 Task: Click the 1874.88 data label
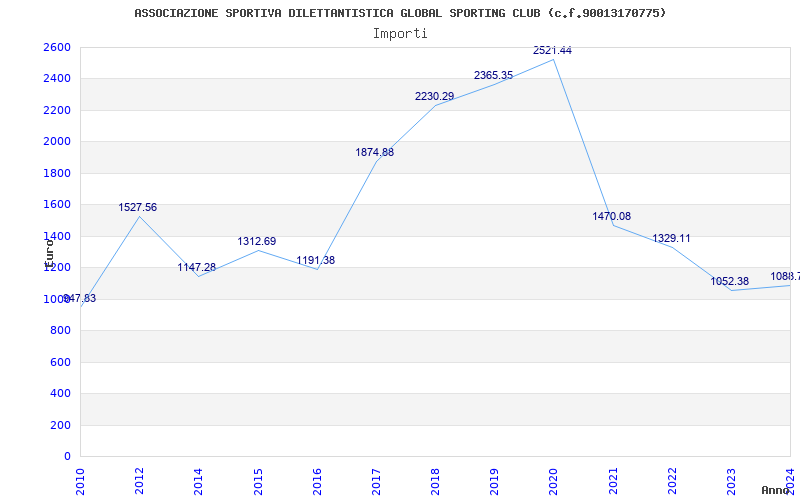coord(374,152)
